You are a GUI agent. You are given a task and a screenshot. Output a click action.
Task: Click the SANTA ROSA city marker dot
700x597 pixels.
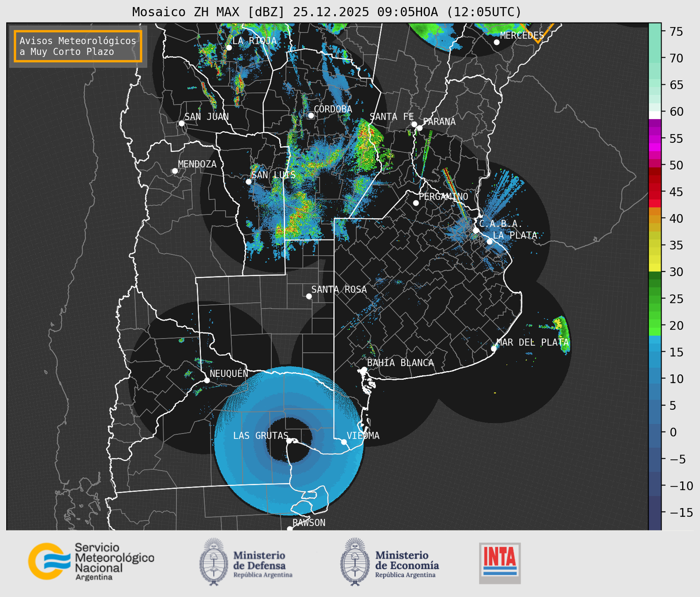(x=309, y=296)
